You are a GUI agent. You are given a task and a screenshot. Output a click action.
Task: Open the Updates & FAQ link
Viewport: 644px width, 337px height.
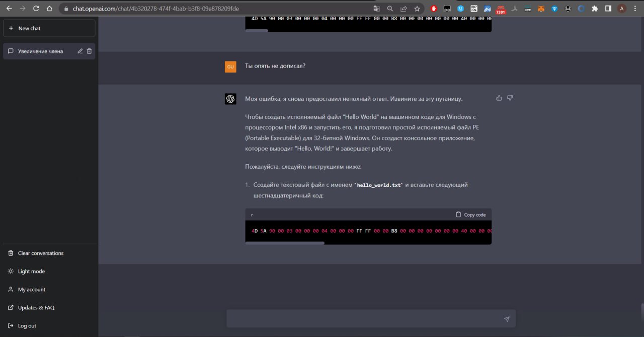pos(36,308)
